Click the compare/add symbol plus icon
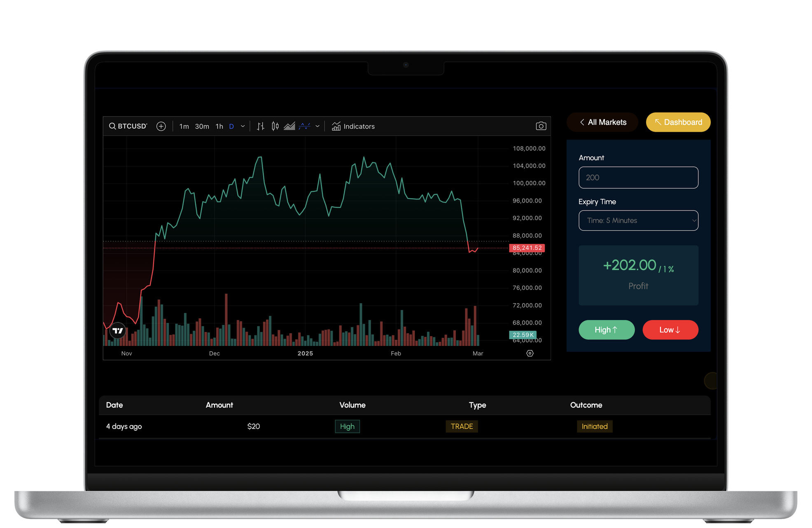The width and height of the screenshot is (812, 528). point(161,126)
